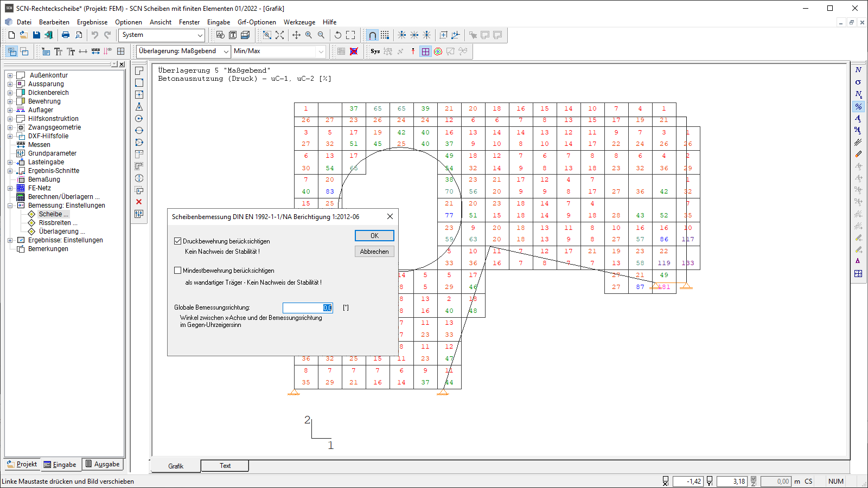Click Abbrechen to cancel the dialog
The image size is (868, 488).
(x=374, y=252)
